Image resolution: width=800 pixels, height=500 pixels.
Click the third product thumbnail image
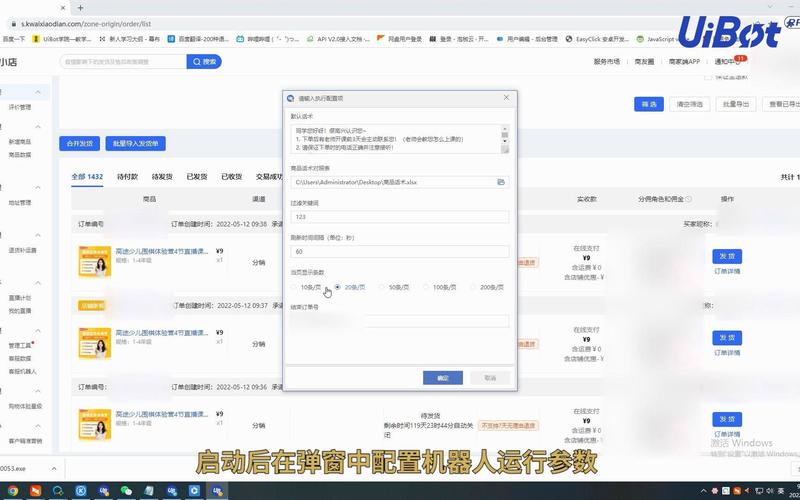click(x=94, y=424)
